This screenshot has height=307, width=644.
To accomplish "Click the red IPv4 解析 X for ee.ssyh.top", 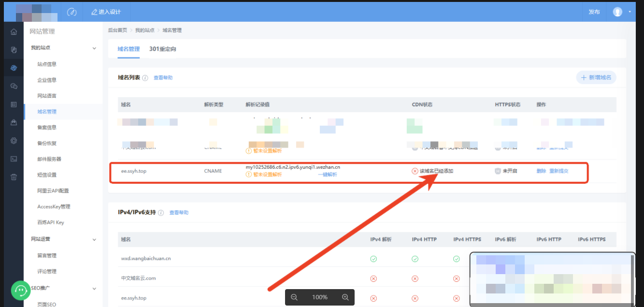I will coord(373,298).
